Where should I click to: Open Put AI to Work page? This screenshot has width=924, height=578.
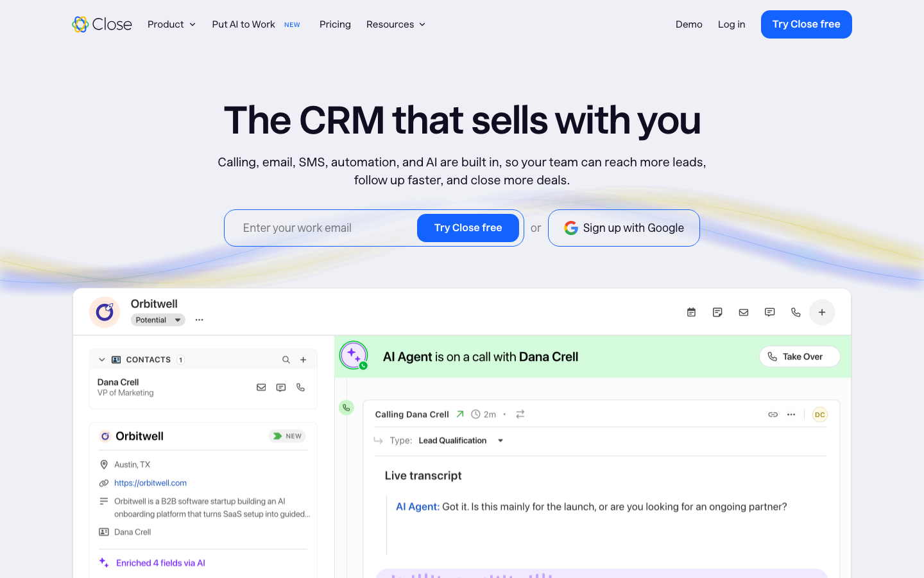pyautogui.click(x=244, y=24)
